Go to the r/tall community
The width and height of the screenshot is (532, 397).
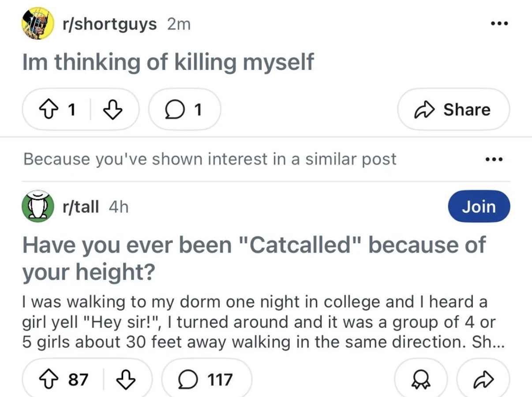pos(81,207)
